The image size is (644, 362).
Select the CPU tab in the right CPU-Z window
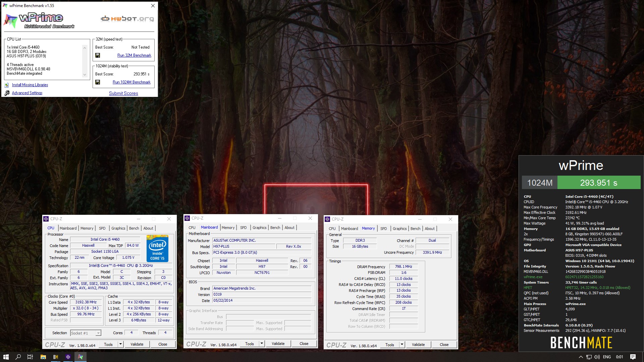332,229
